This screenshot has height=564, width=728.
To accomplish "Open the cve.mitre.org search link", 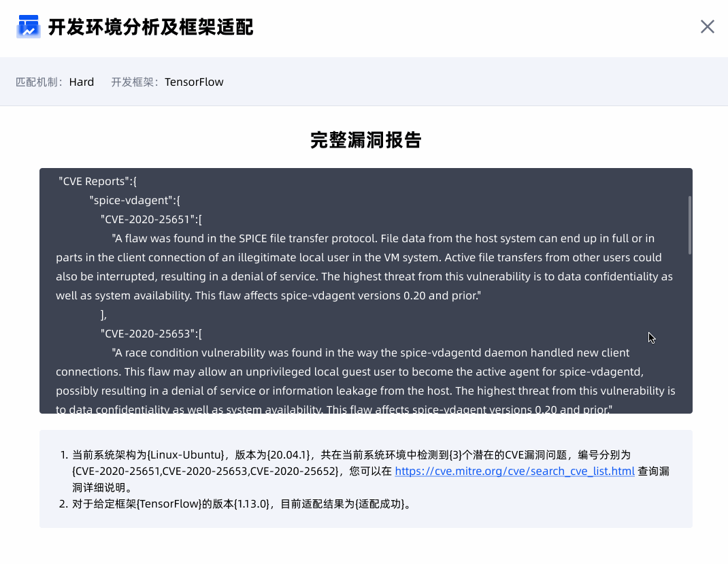I will 514,471.
